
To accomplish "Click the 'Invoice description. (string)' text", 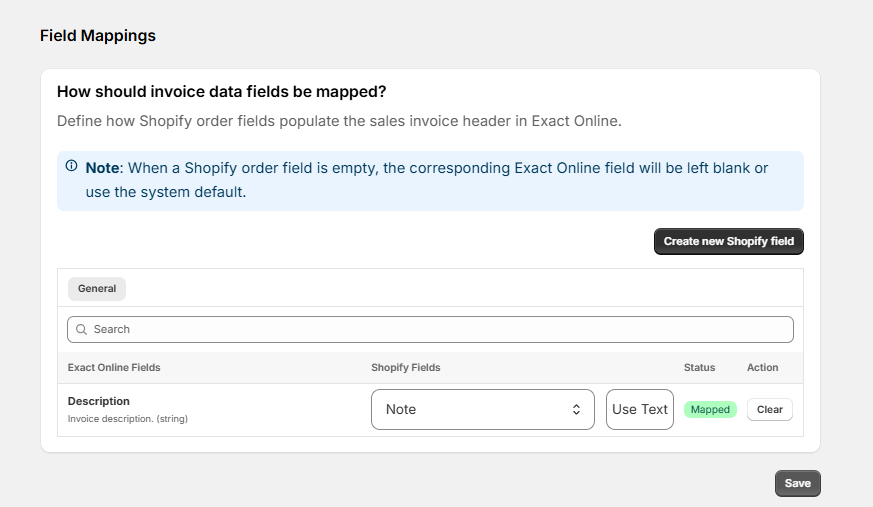I will [x=128, y=419].
